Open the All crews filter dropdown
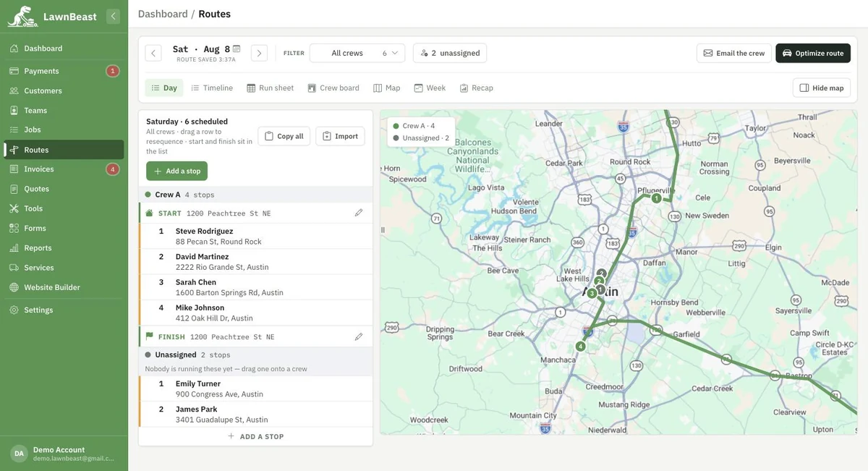 click(357, 53)
